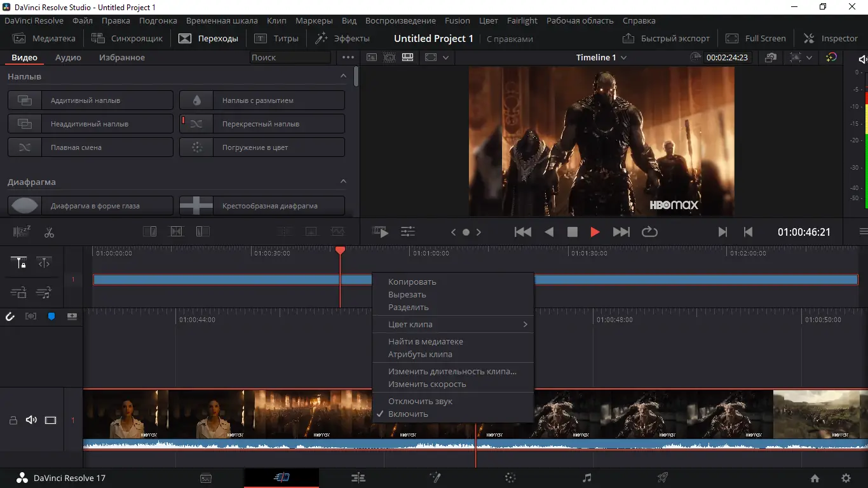Viewport: 868px width, 488px height.
Task: Select "Разделить" from the context menu
Action: [408, 308]
